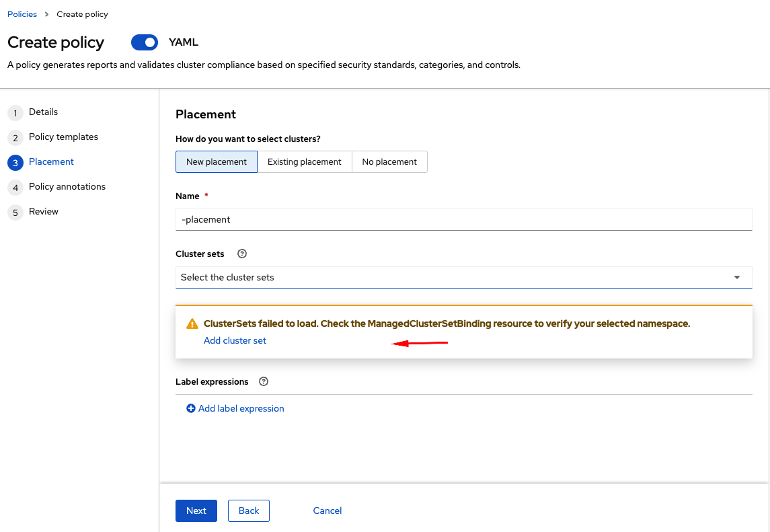The width and height of the screenshot is (770, 532).
Task: Go to Policy templates wizard step
Action: [x=63, y=137]
